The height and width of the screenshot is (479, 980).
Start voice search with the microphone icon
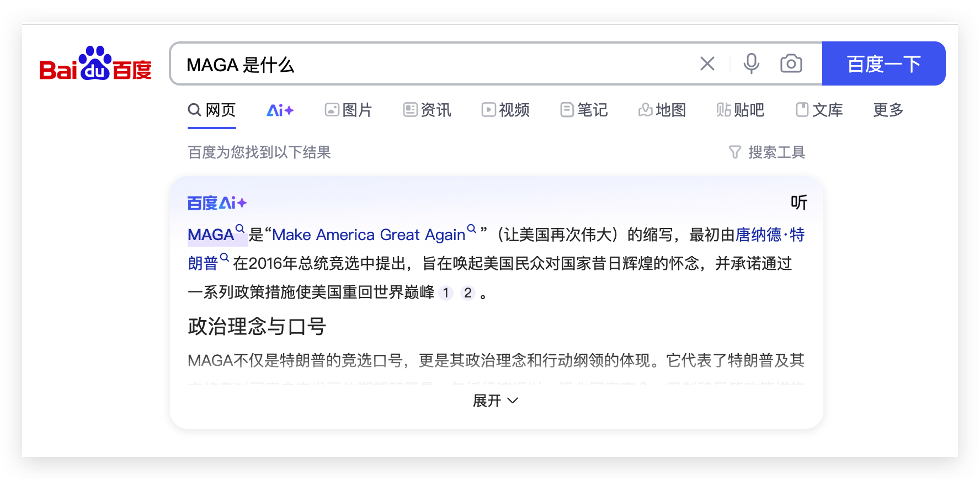point(751,64)
